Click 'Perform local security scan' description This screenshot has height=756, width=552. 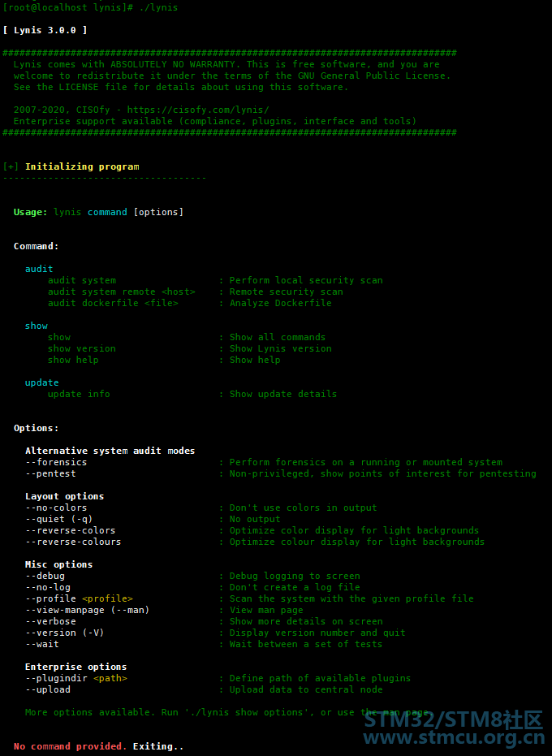306,281
